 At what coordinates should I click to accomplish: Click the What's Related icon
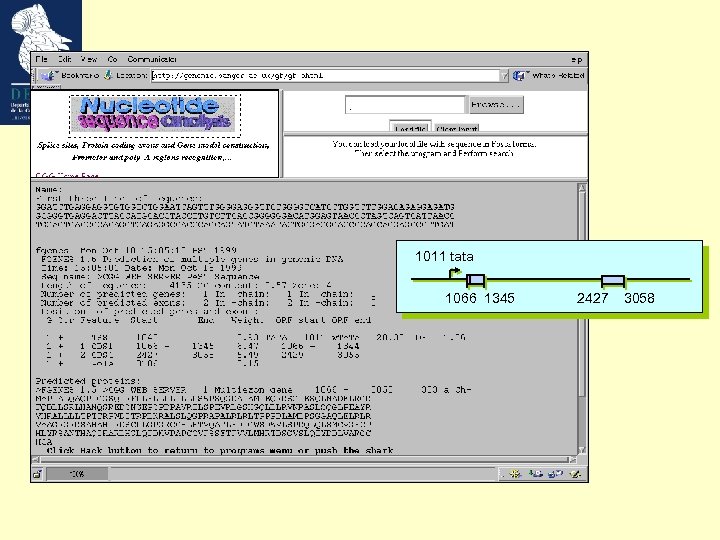(x=519, y=76)
